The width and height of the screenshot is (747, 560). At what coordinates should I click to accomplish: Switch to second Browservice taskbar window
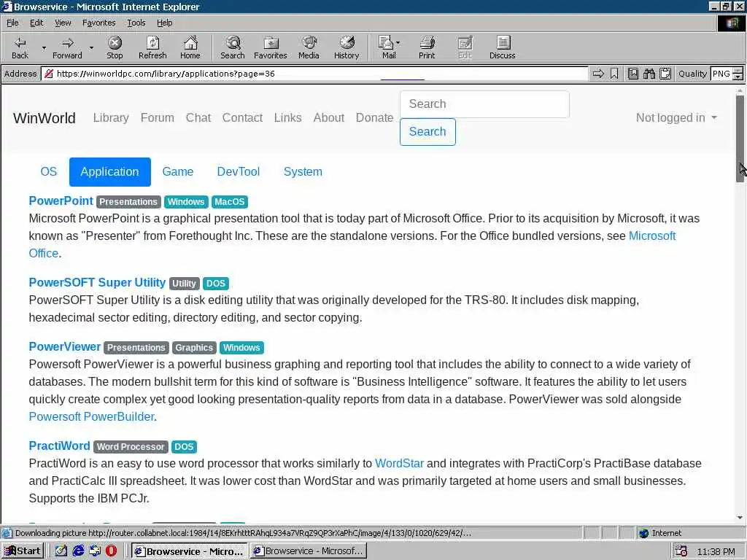[x=308, y=551]
